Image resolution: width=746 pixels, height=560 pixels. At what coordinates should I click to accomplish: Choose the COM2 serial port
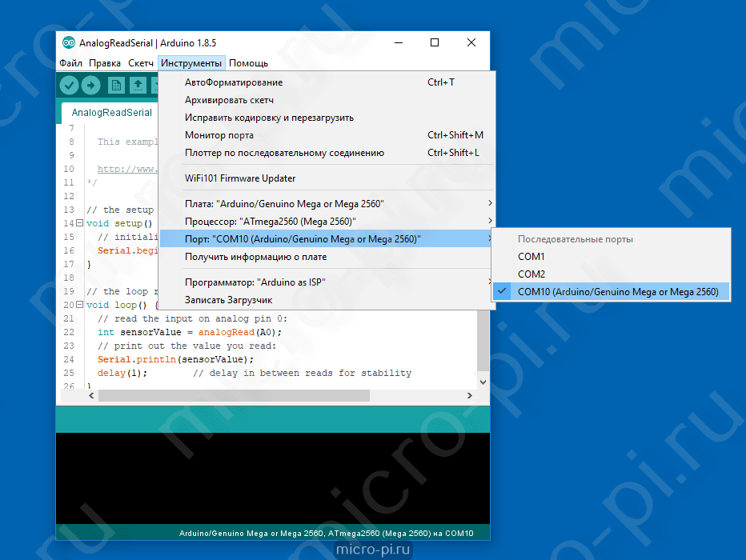pos(531,274)
